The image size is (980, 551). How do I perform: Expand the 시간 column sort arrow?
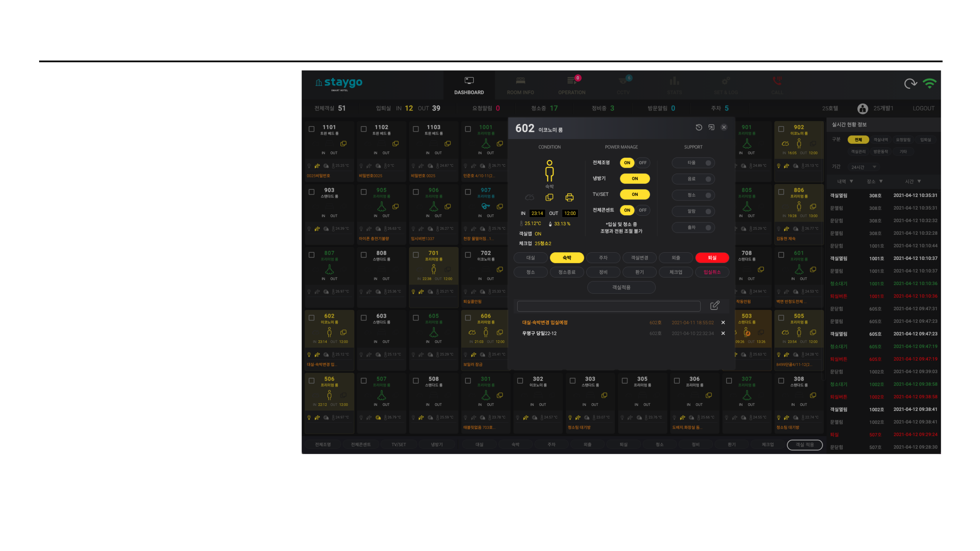[919, 181]
